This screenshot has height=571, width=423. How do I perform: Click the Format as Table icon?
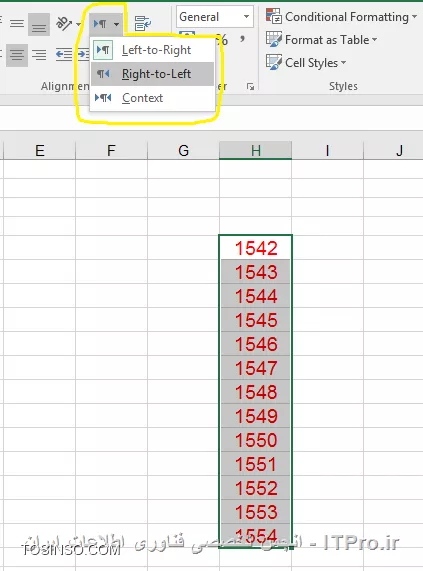[274, 39]
